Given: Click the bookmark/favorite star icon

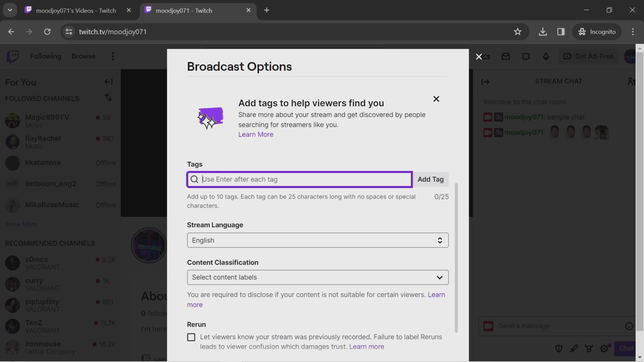Looking at the screenshot, I should point(518,31).
